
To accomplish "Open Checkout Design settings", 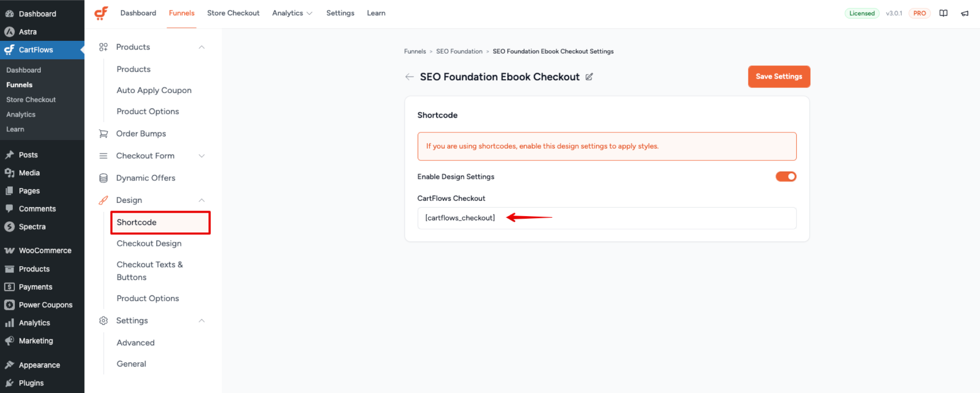I will click(x=149, y=244).
